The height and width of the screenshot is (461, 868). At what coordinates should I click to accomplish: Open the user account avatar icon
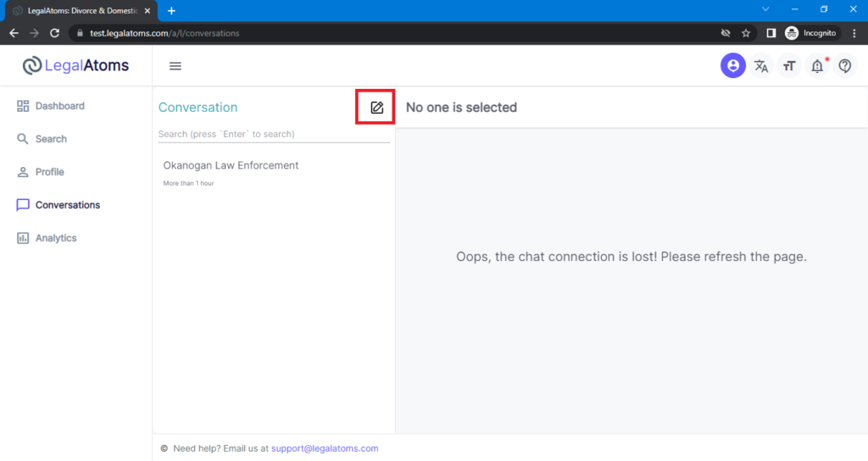(733, 65)
